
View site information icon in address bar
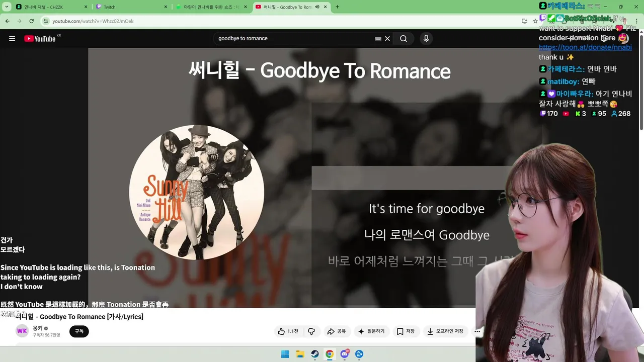pyautogui.click(x=46, y=21)
